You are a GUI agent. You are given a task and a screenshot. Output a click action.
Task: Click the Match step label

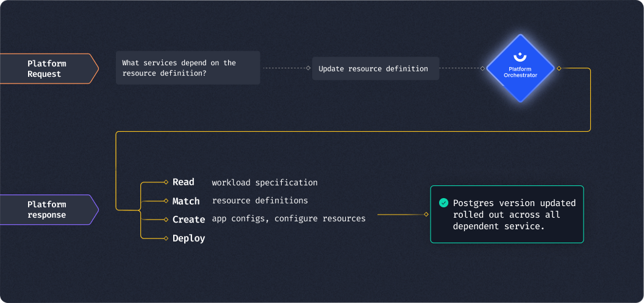pyautogui.click(x=186, y=201)
